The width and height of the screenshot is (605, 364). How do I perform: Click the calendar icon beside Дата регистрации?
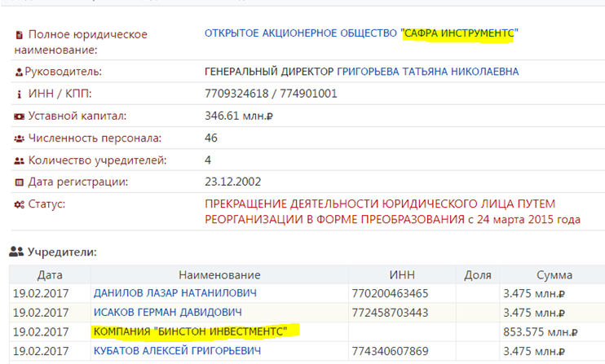pos(19,182)
